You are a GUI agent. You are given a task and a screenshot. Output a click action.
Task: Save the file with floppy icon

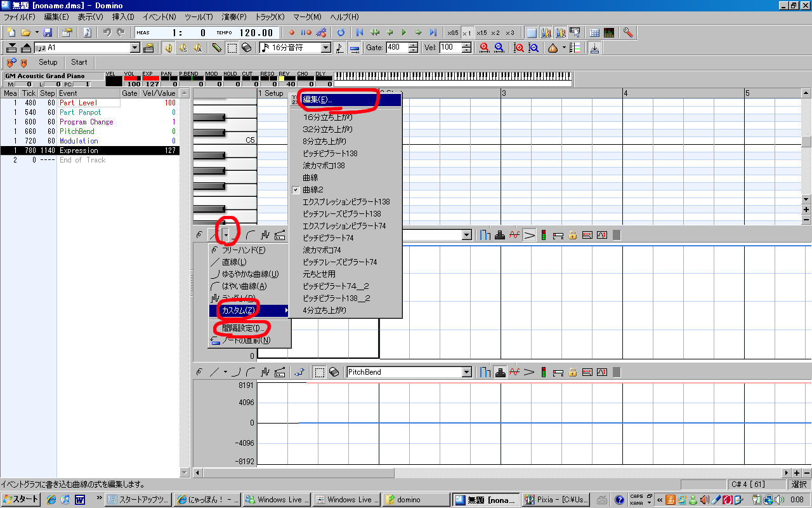click(48, 32)
